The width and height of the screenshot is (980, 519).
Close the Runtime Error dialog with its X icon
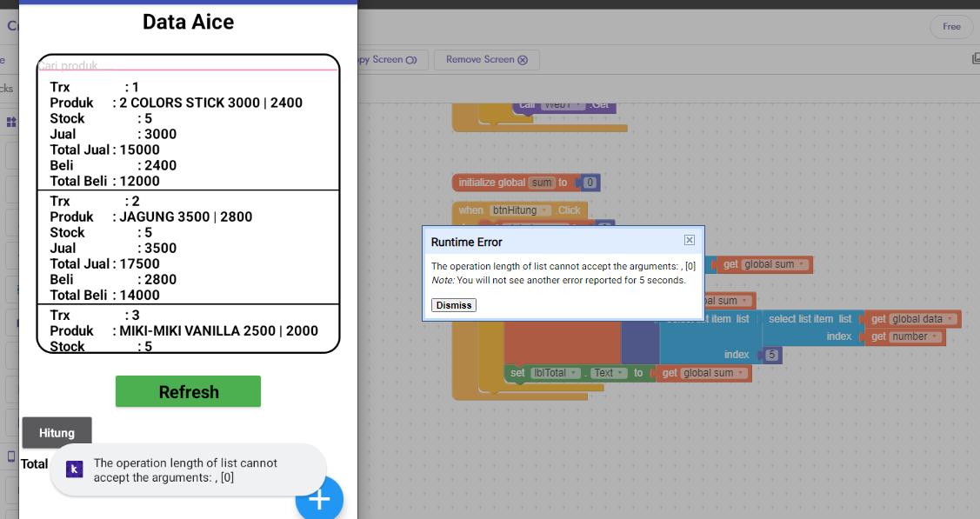(x=690, y=240)
